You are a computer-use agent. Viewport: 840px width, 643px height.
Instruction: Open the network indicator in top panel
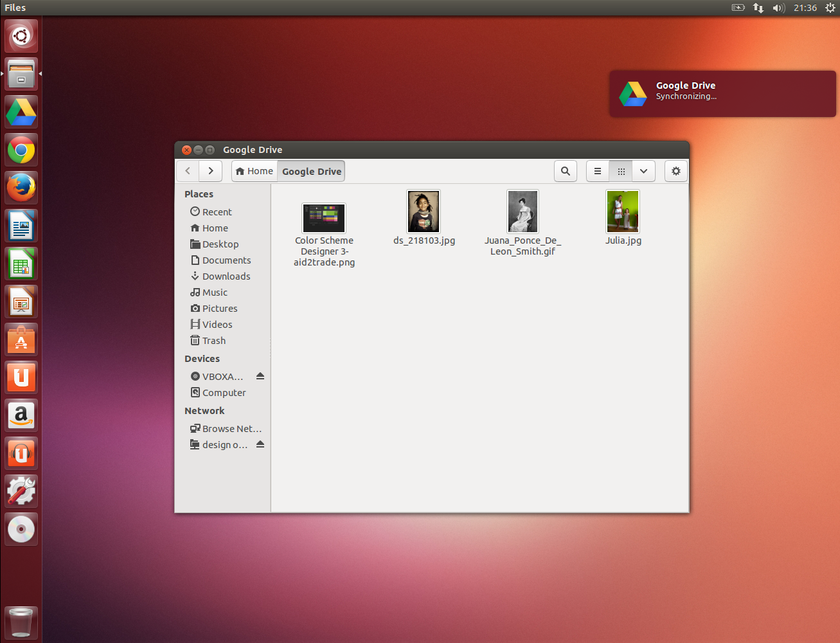point(758,8)
